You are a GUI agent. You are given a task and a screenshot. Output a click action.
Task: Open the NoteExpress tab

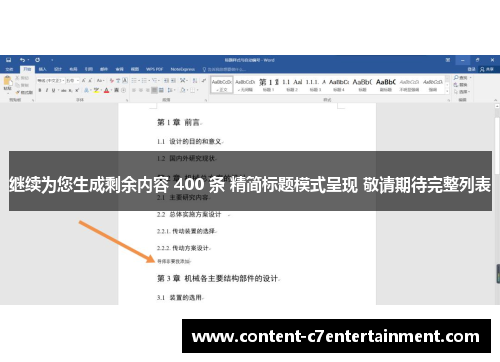(183, 69)
